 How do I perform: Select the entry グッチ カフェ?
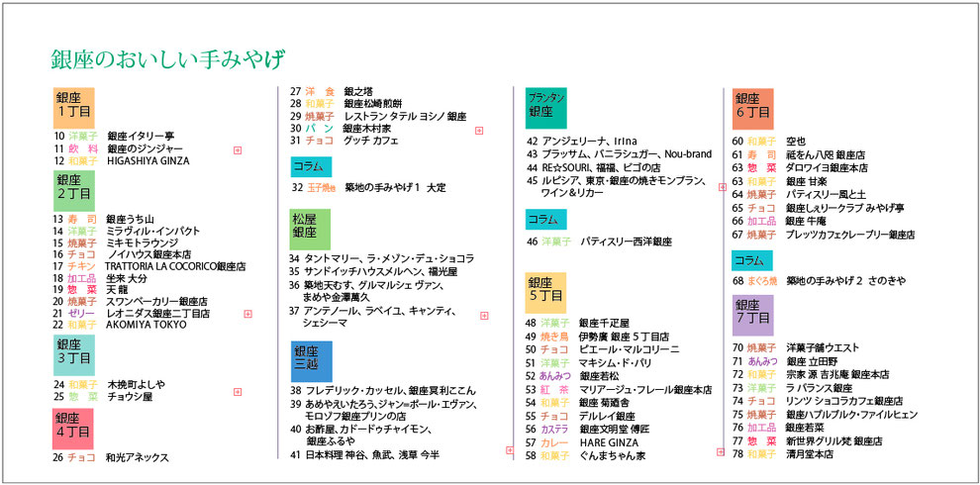(371, 140)
